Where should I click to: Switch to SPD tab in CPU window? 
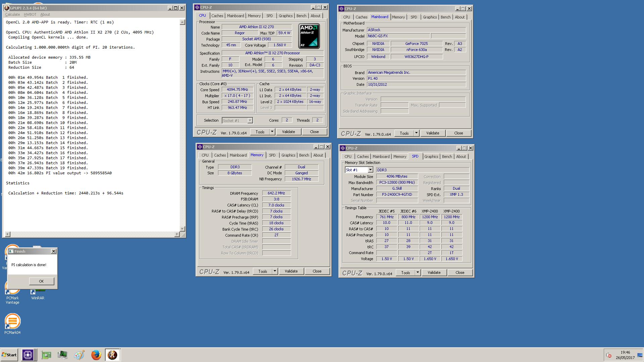(x=269, y=16)
